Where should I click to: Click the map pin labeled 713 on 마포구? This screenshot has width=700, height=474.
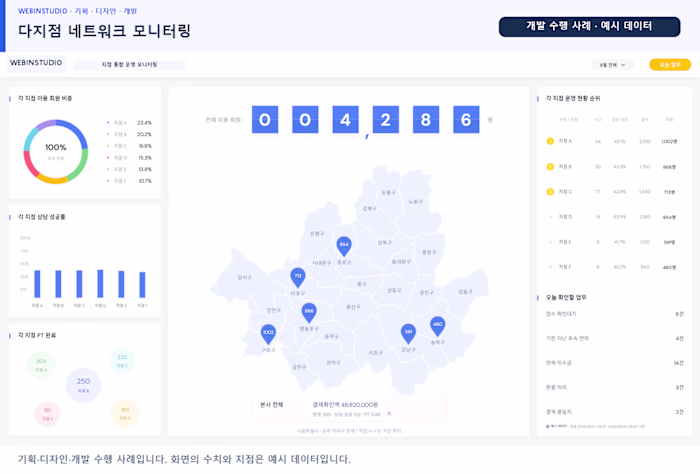coord(298,277)
